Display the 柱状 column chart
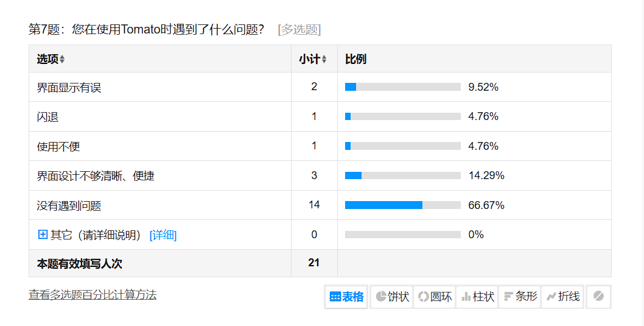Screen dimensions: 644x326 click(x=477, y=297)
